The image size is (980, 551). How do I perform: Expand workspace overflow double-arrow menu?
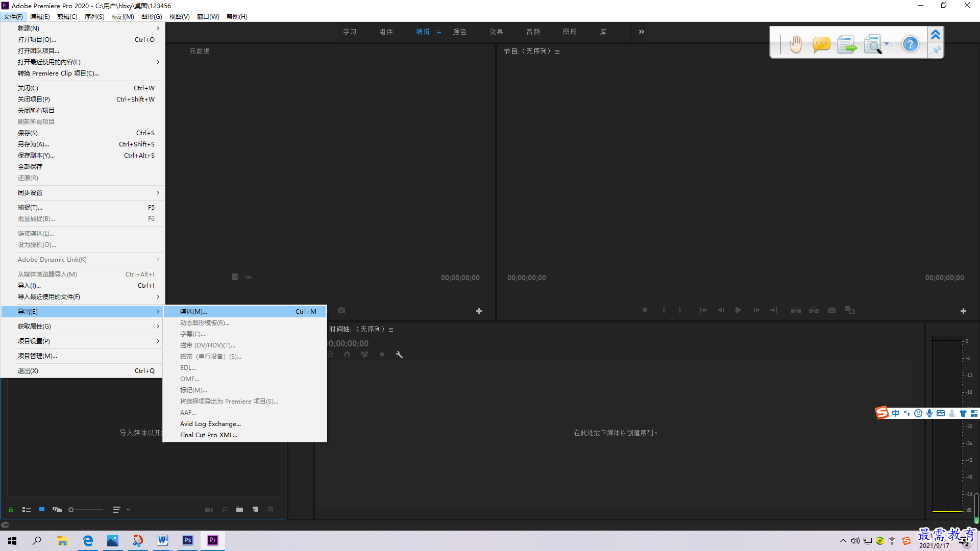coord(642,32)
